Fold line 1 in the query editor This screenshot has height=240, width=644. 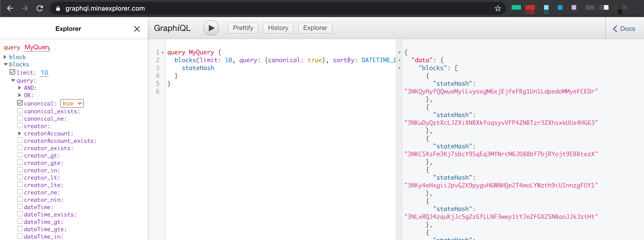pyautogui.click(x=162, y=53)
